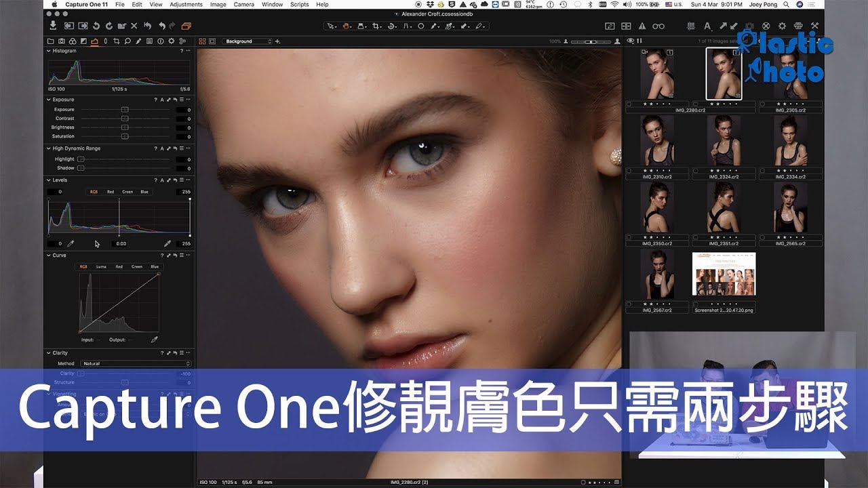
Task: Select the Spot removal circle tool
Action: point(420,26)
